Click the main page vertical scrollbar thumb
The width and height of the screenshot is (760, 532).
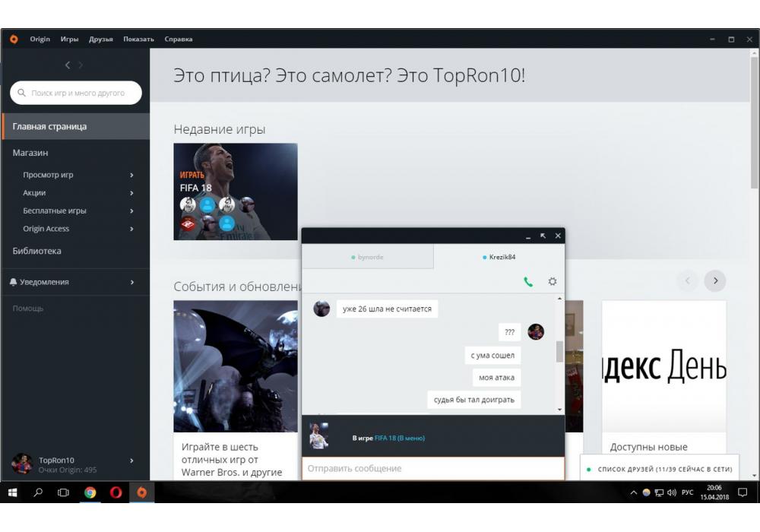[754, 121]
